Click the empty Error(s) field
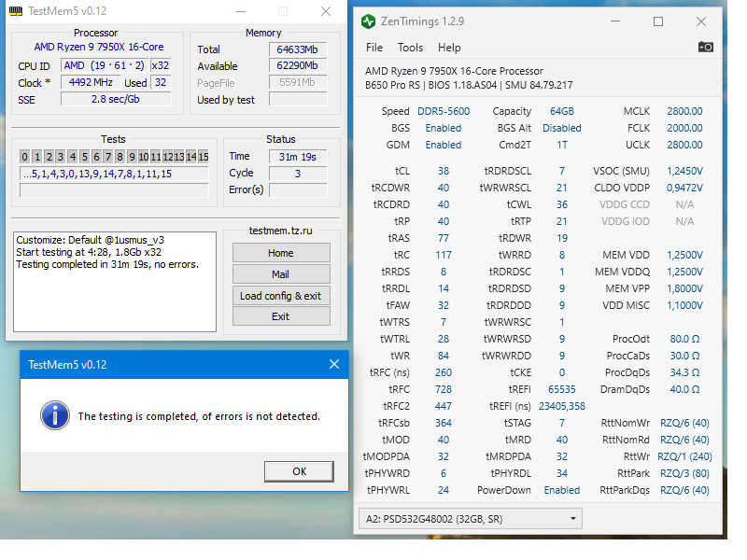Viewport: 747px width, 560px height. point(298,190)
